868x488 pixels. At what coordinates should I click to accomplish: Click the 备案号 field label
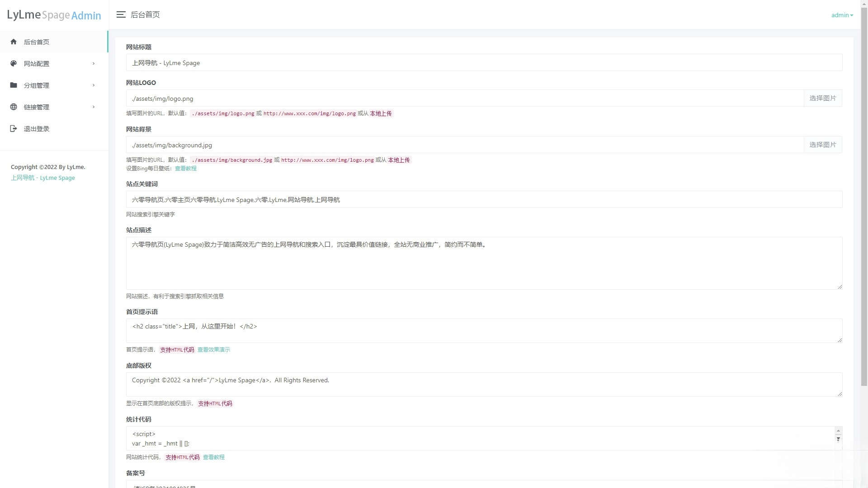tap(136, 473)
